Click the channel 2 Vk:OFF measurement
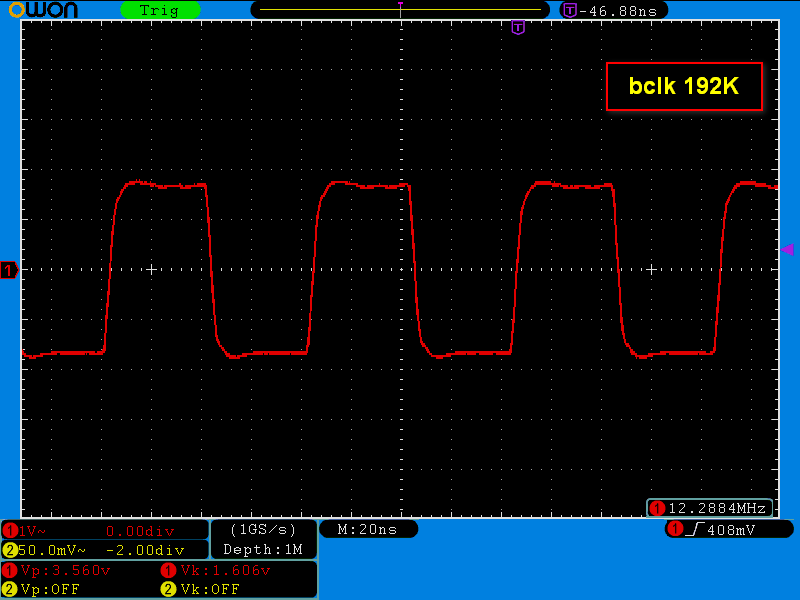Viewport: 800px width, 600px height. click(210, 589)
